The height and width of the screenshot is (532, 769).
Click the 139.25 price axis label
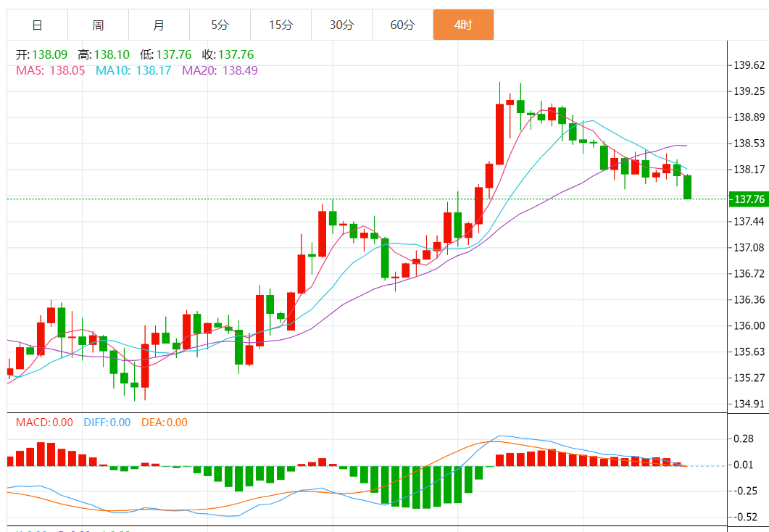749,91
